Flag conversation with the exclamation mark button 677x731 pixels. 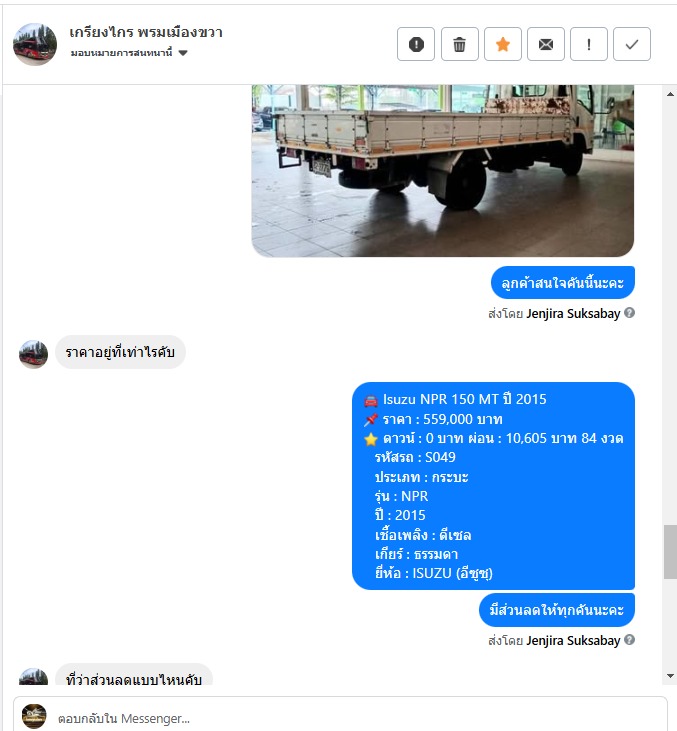(589, 44)
